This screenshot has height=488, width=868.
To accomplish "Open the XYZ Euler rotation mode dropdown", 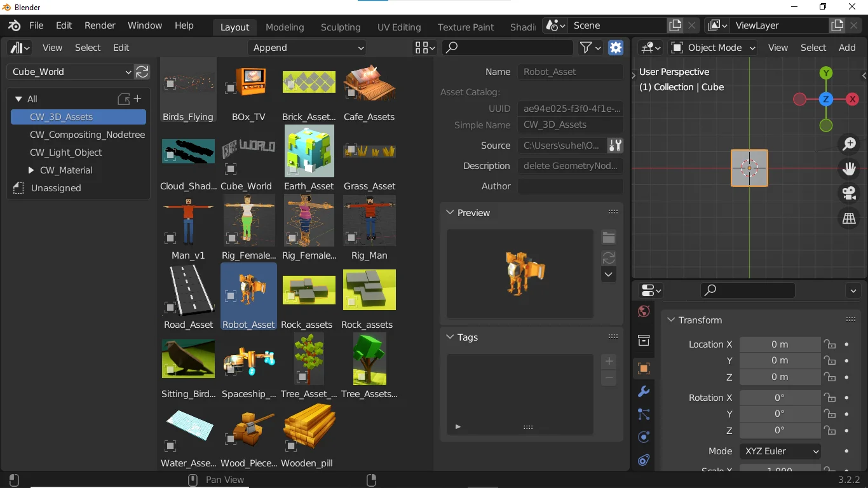I will [x=780, y=451].
